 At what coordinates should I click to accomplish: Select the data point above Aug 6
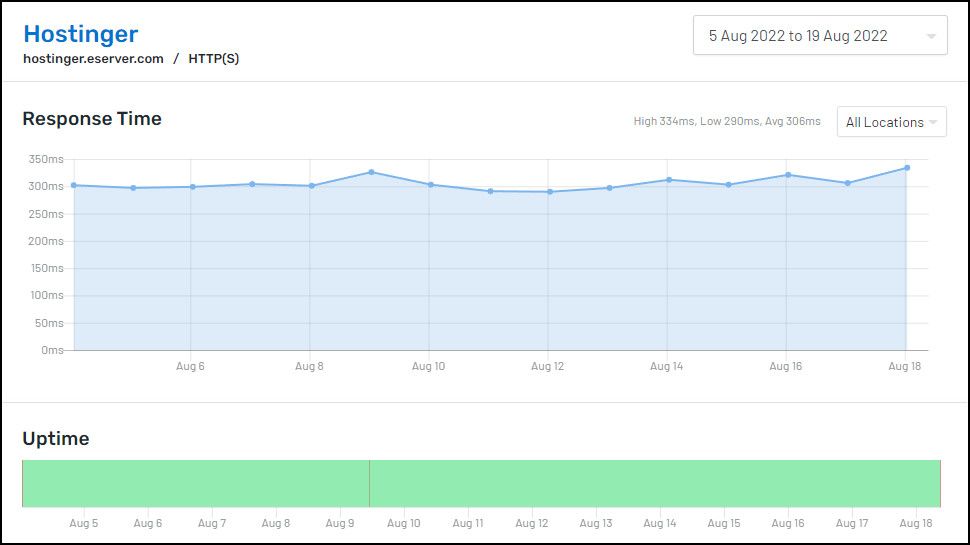[193, 187]
